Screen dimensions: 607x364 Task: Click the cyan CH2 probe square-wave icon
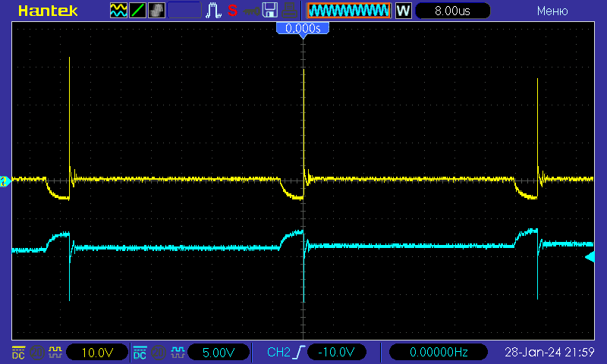[x=178, y=353]
